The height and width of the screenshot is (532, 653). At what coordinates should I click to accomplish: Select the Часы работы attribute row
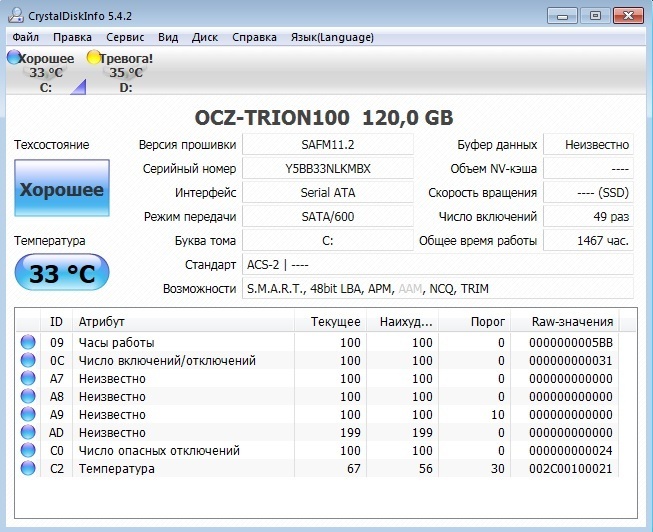click(180, 343)
